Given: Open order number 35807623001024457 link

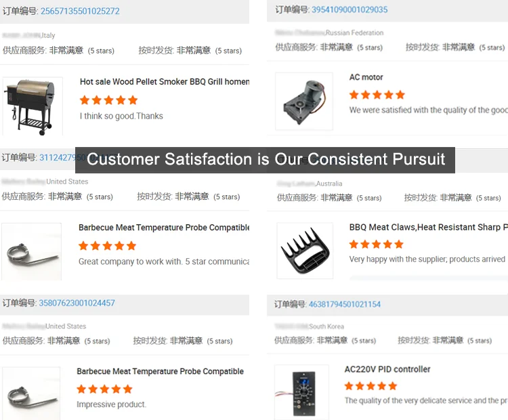Looking at the screenshot, I should (77, 303).
